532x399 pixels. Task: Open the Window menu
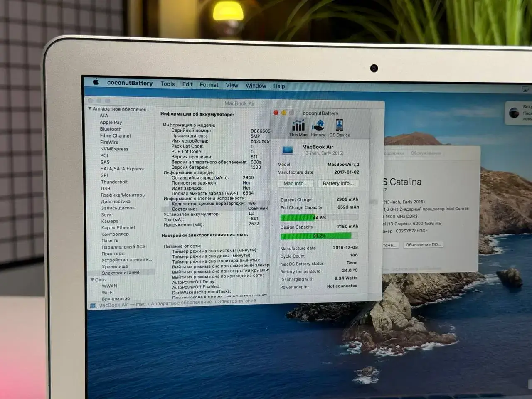tap(256, 86)
